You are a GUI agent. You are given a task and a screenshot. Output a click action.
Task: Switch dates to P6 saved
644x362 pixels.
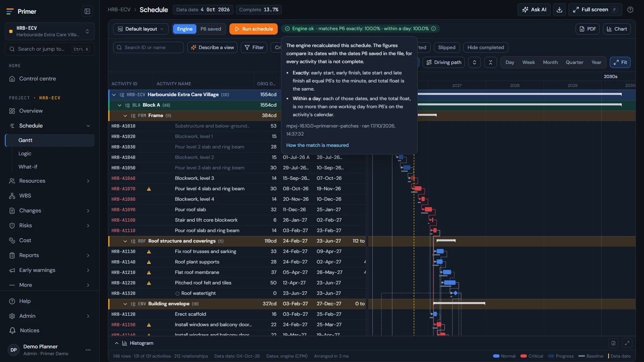click(211, 29)
